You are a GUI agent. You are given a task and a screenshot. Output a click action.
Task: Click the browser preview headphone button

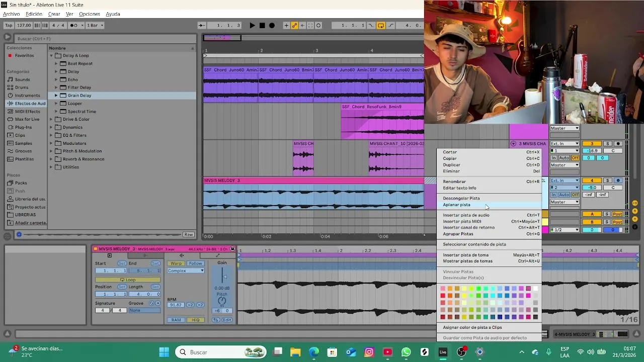19,234
